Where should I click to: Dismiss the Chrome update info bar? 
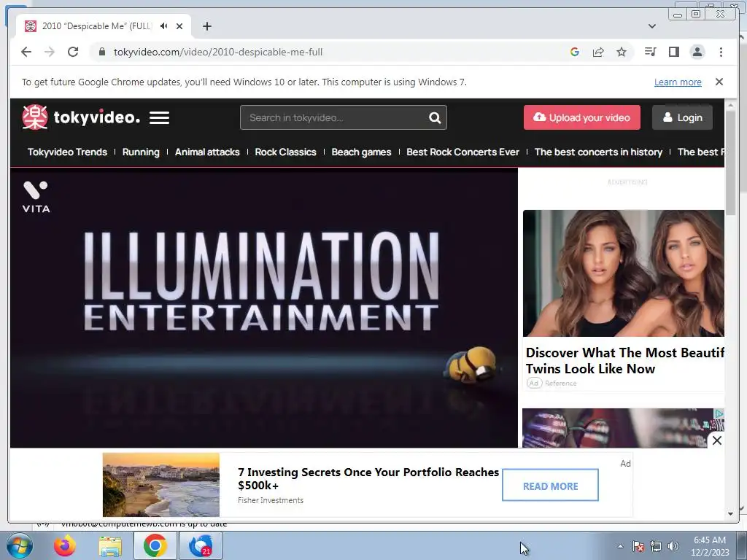pos(719,82)
